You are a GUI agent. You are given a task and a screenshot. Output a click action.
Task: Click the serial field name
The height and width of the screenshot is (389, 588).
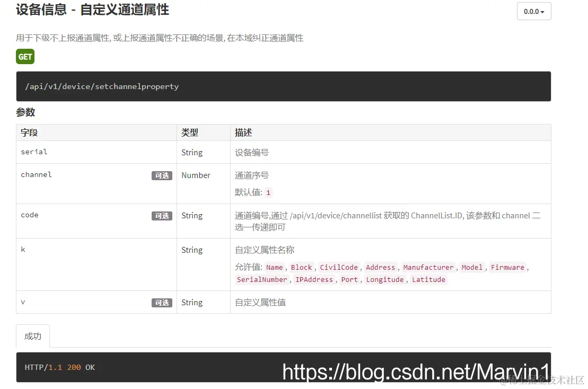[x=34, y=152]
